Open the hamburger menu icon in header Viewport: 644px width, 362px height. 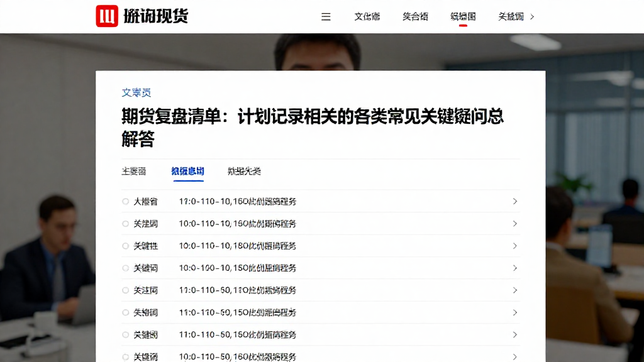point(326,17)
